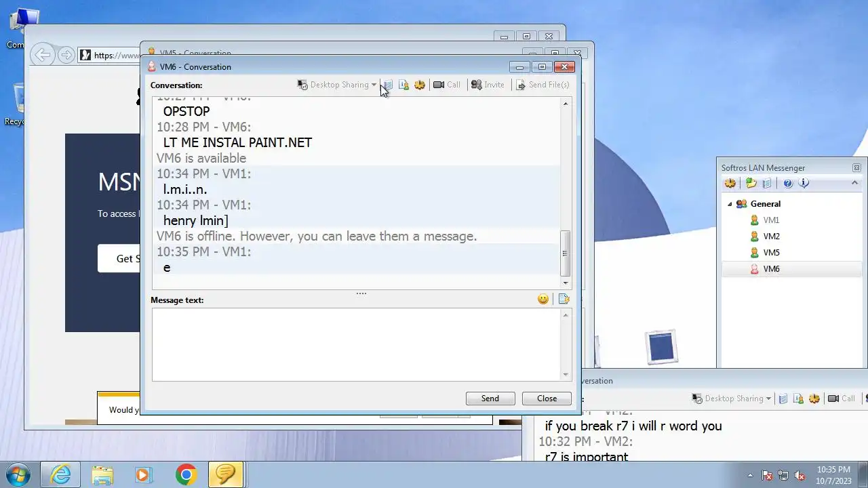This screenshot has width=868, height=488.
Task: Click user info icon in background conversation toolbar
Action: coord(798,399)
